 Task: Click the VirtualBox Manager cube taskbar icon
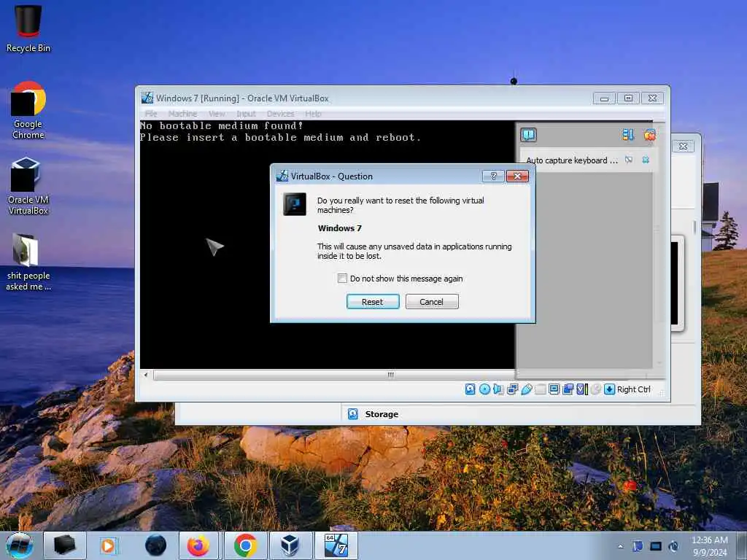[290, 545]
